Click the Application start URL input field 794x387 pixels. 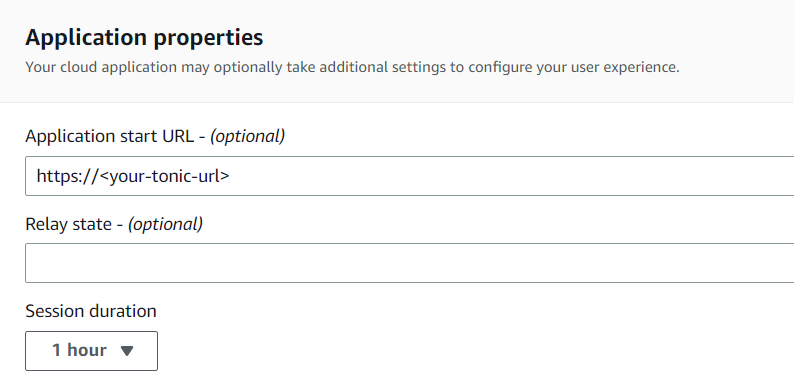tap(410, 176)
